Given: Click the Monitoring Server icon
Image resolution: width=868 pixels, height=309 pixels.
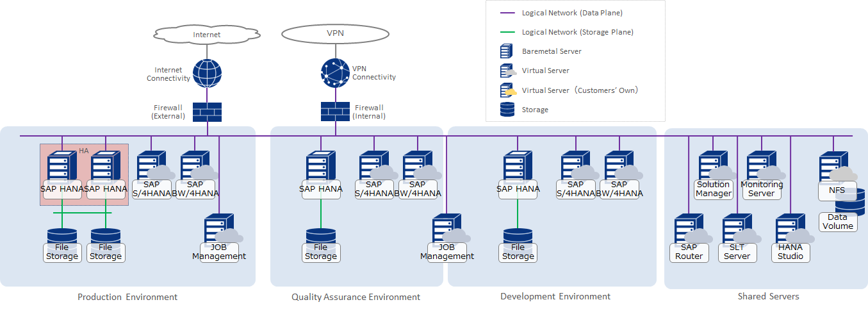Looking at the screenshot, I should (x=765, y=167).
